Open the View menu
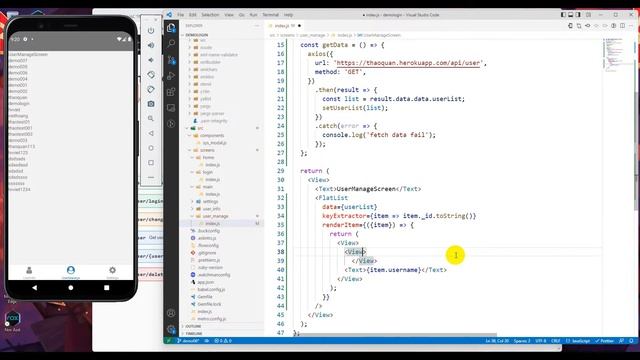The image size is (640, 360). pyautogui.click(x=229, y=15)
